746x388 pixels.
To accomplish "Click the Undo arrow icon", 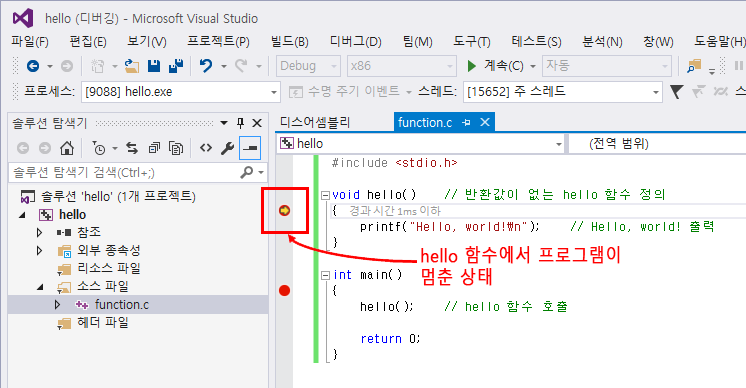I will 206,66.
